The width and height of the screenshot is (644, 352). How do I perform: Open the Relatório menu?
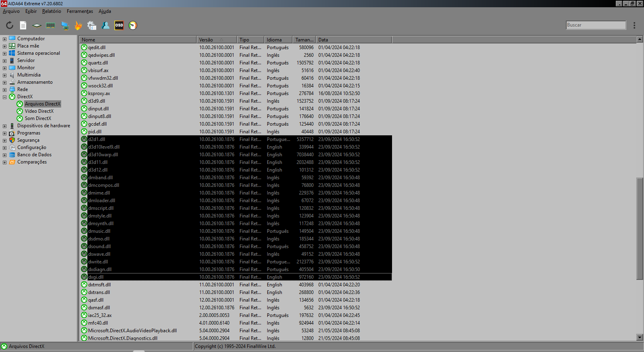(x=52, y=11)
